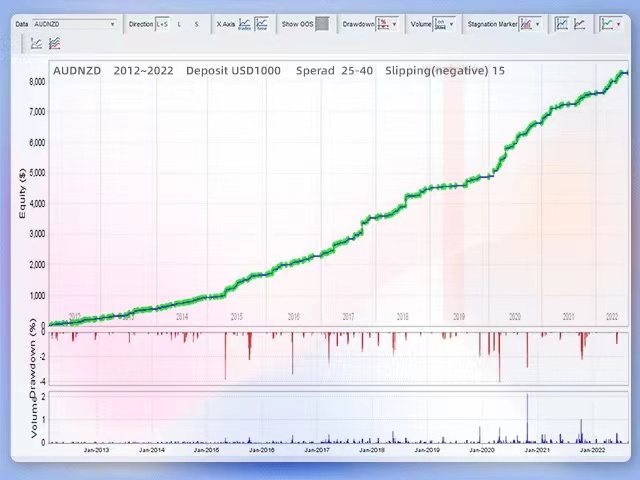Click the Jan-2013 time axis label
The width and height of the screenshot is (640, 480).
click(96, 450)
